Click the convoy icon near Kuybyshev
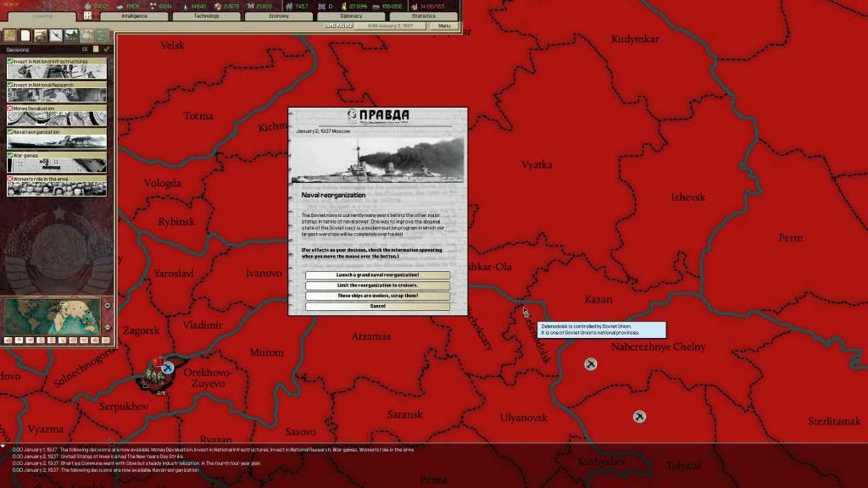868x488 pixels. point(639,417)
